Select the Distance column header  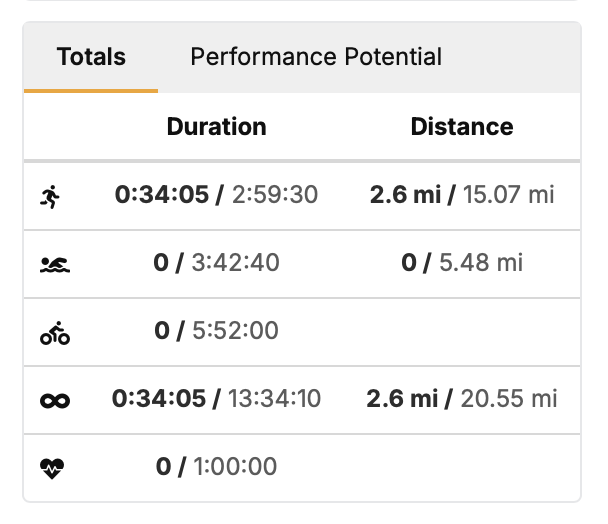pos(462,127)
